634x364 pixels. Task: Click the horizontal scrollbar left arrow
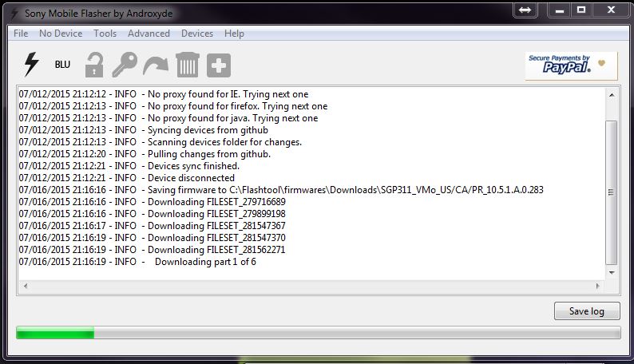26,286
